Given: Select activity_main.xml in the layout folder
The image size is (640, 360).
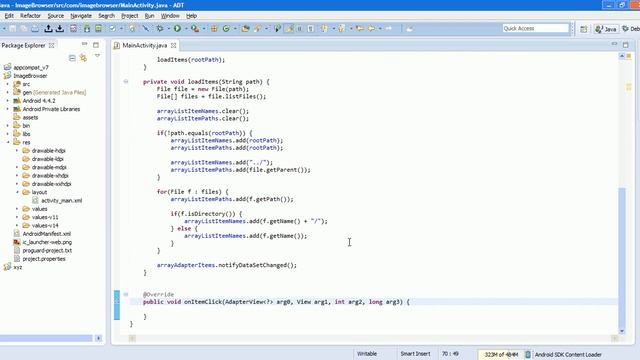Looking at the screenshot, I should pos(61,200).
